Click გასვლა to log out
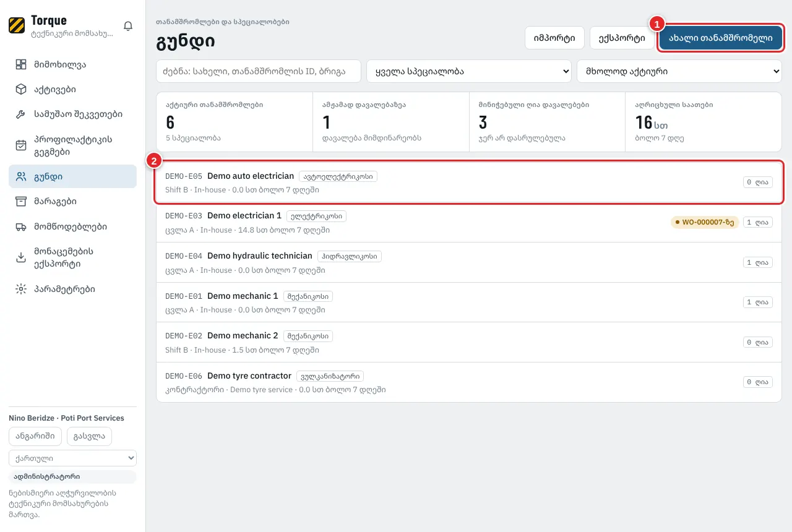Viewport: 792px width, 532px height. pyautogui.click(x=89, y=435)
